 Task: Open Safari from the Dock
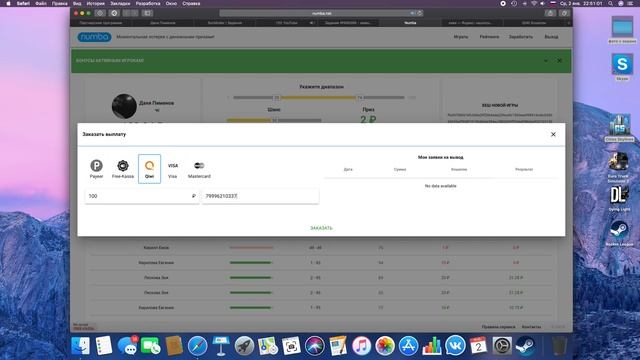click(198, 346)
